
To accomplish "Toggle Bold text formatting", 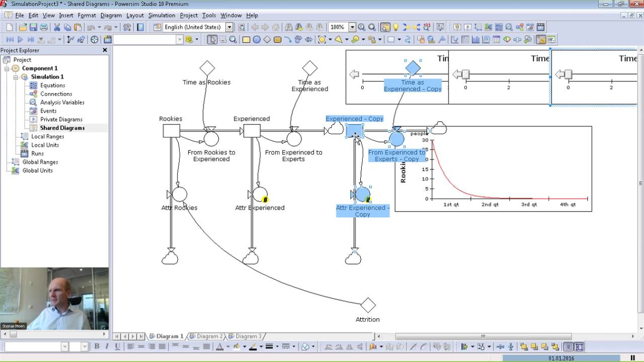I will click(x=97, y=346).
